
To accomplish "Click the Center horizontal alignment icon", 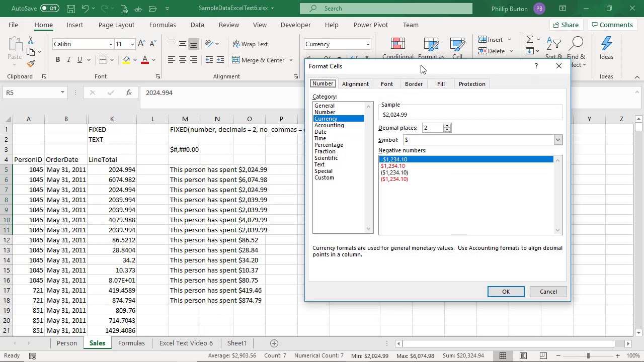I will point(182,60).
